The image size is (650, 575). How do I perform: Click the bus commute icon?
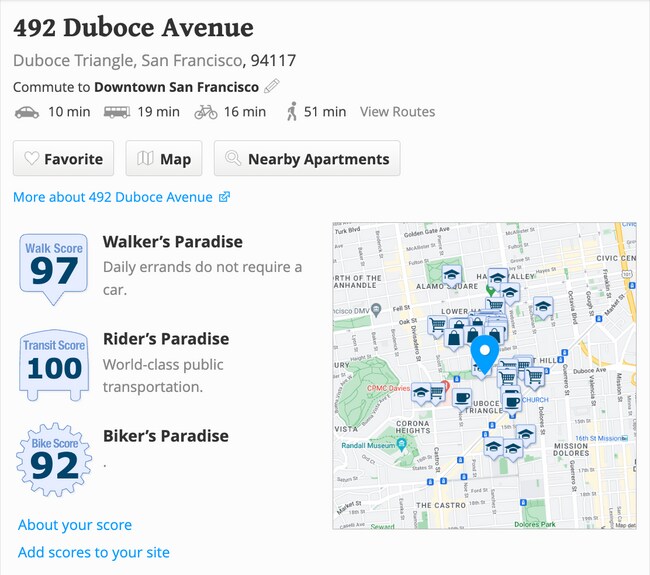coord(116,112)
